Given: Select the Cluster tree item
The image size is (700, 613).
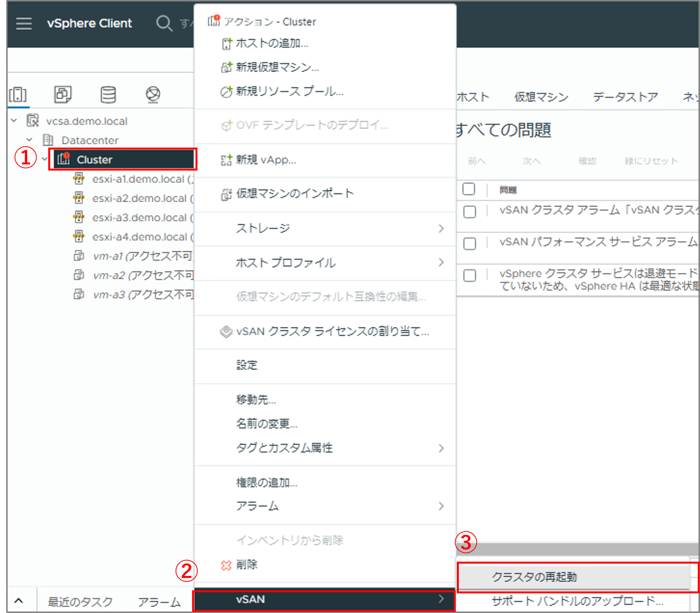Looking at the screenshot, I should pyautogui.click(x=123, y=159).
